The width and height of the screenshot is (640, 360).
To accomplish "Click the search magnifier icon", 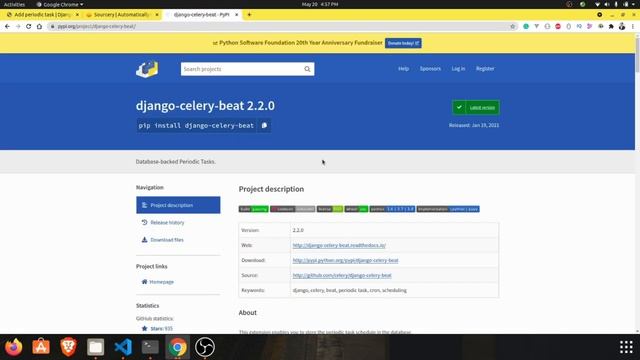I will (307, 69).
